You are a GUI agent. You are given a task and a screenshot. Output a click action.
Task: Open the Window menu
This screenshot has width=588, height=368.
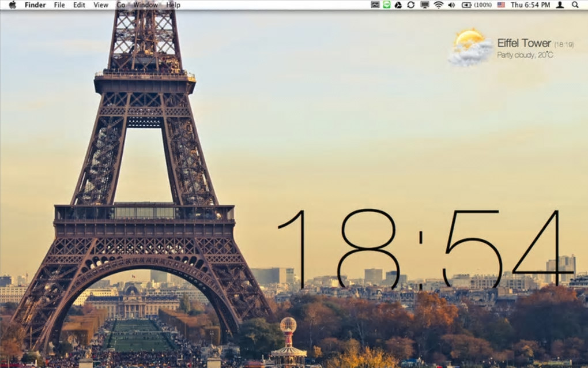[145, 5]
